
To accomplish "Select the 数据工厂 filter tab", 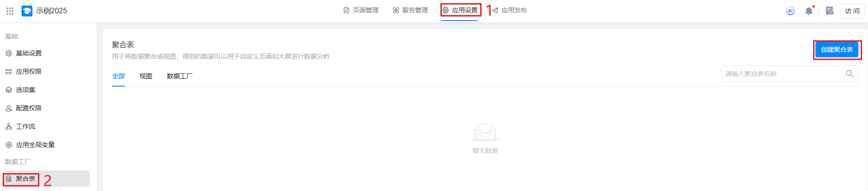I will tap(180, 76).
